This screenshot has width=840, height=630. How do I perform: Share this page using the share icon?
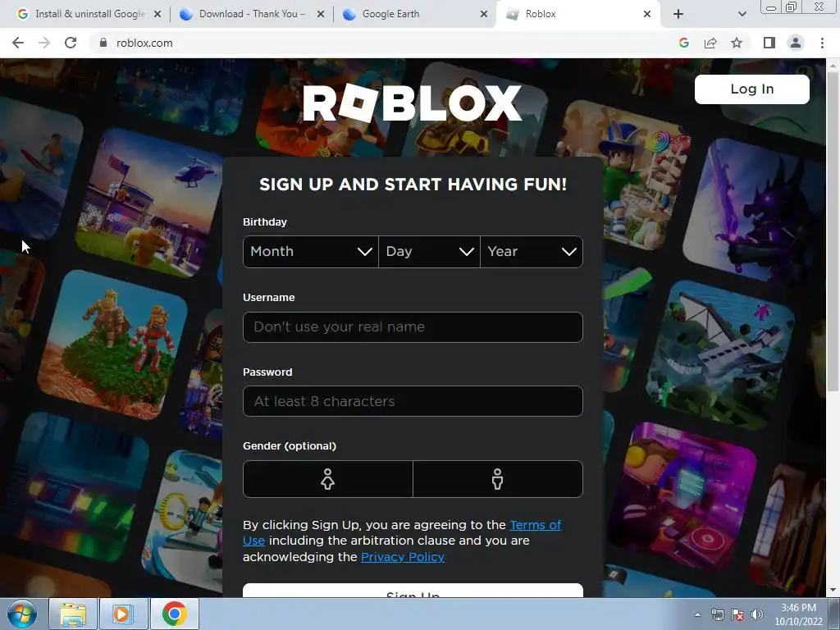[x=710, y=43]
